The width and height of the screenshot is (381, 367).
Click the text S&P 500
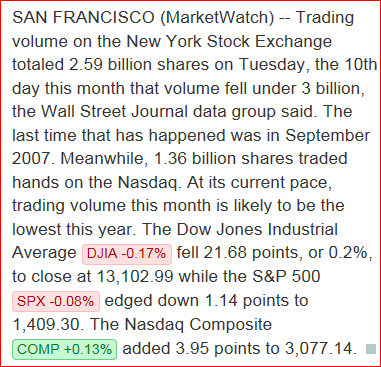286,277
